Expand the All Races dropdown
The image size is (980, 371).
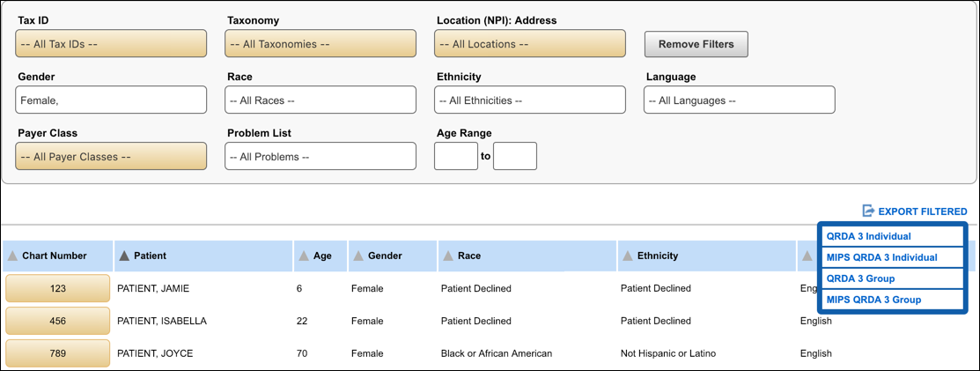(320, 100)
